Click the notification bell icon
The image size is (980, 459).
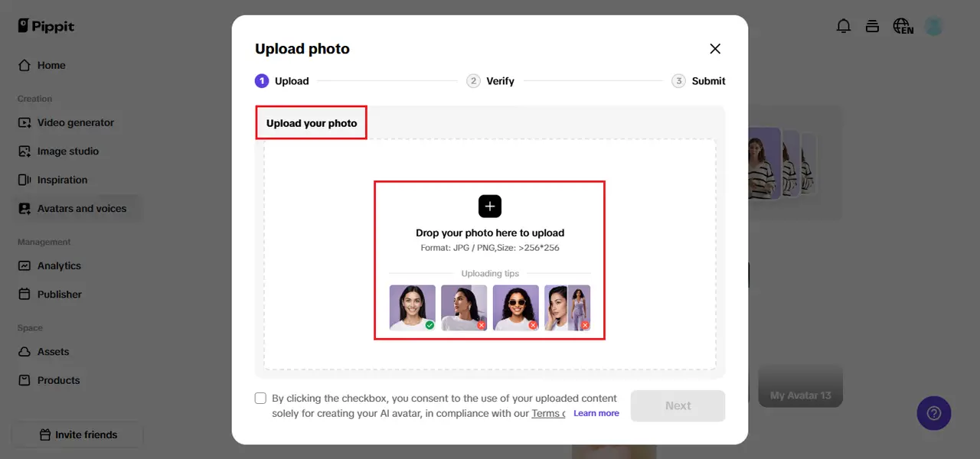tap(844, 26)
